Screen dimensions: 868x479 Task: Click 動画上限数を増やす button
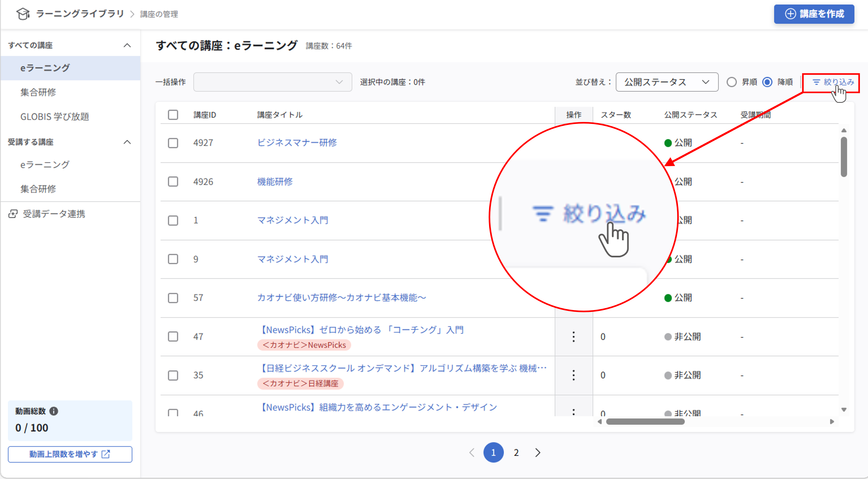(x=70, y=454)
